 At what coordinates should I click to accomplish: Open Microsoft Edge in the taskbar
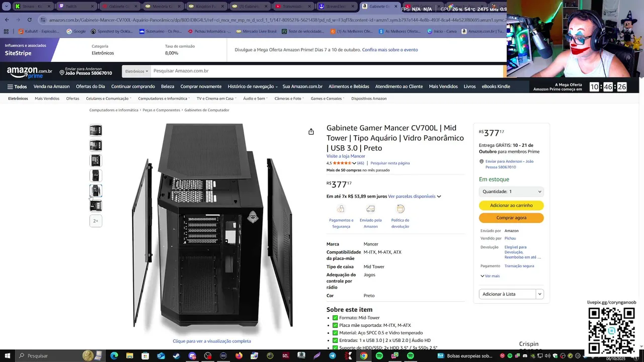[x=114, y=355]
